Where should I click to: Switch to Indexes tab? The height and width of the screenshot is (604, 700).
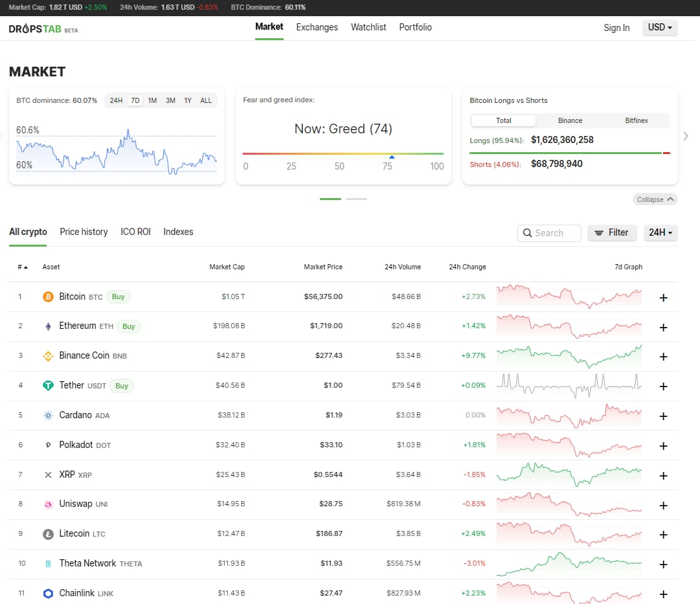(178, 232)
